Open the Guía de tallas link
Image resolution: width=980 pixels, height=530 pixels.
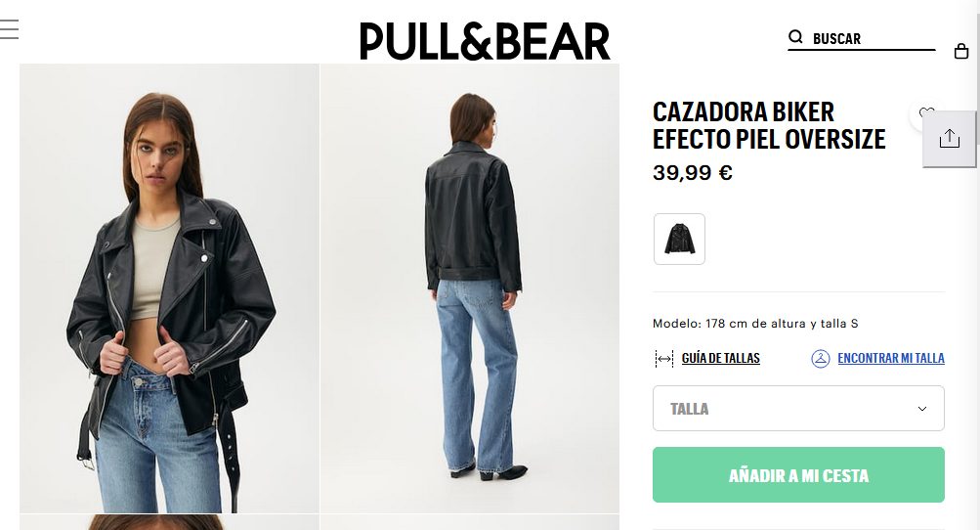click(721, 358)
